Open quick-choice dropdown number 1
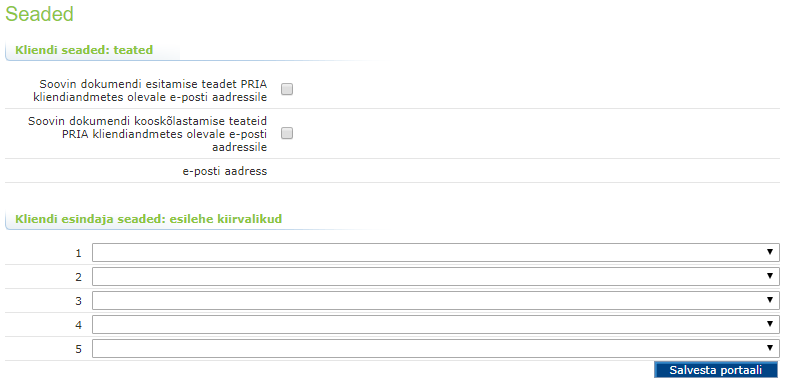The height and width of the screenshot is (387, 786). click(x=436, y=253)
